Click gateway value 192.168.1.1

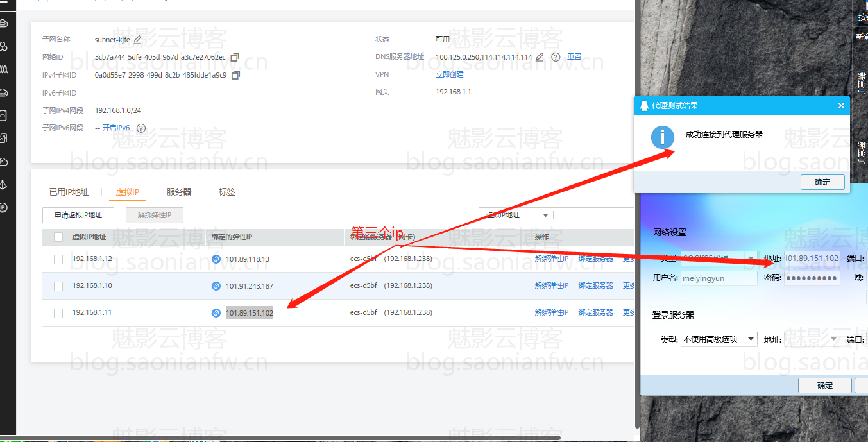tap(454, 92)
